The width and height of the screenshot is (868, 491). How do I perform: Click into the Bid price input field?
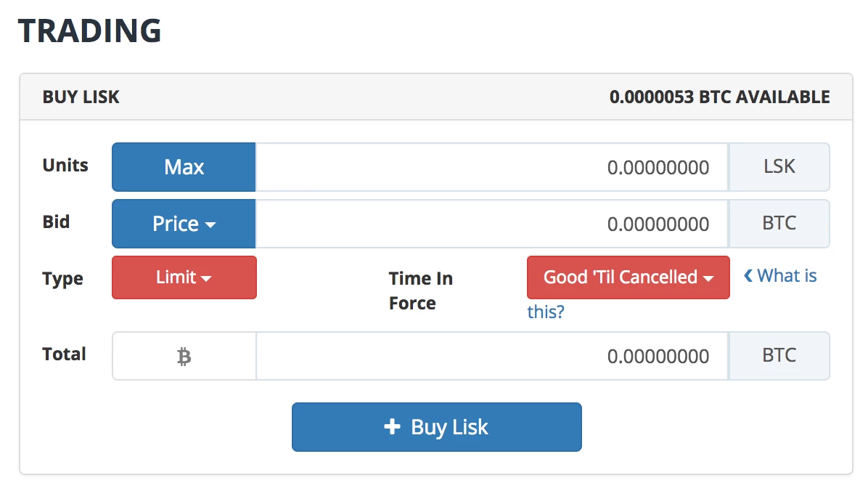pyautogui.click(x=491, y=224)
